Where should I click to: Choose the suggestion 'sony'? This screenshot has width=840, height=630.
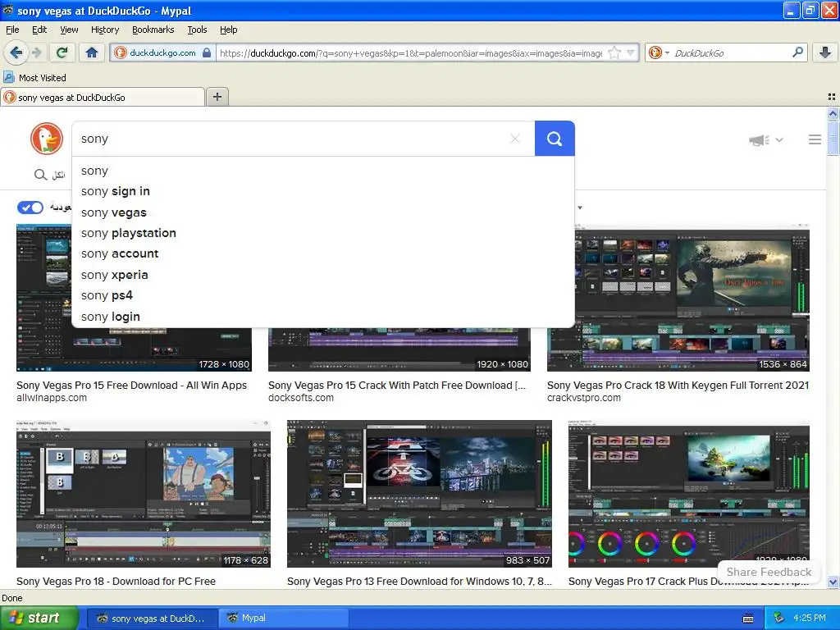point(323,171)
